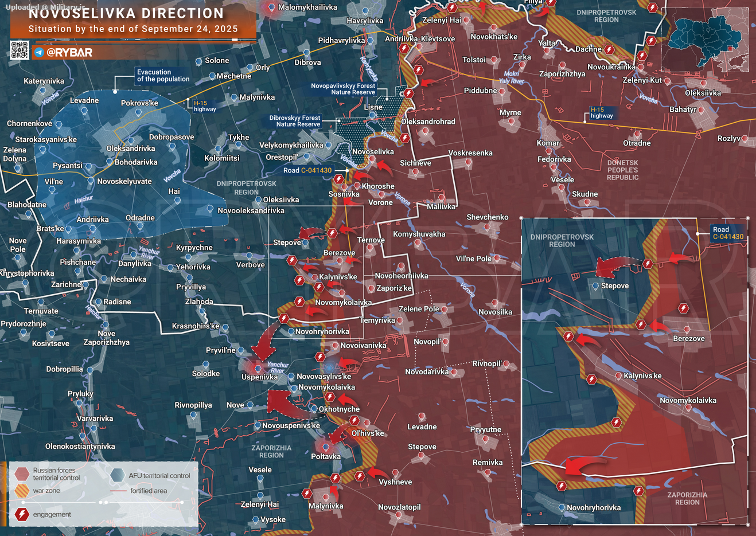Image resolution: width=756 pixels, height=536 pixels.
Task: Click the Novoselivka Direction title heading
Action: point(126,13)
